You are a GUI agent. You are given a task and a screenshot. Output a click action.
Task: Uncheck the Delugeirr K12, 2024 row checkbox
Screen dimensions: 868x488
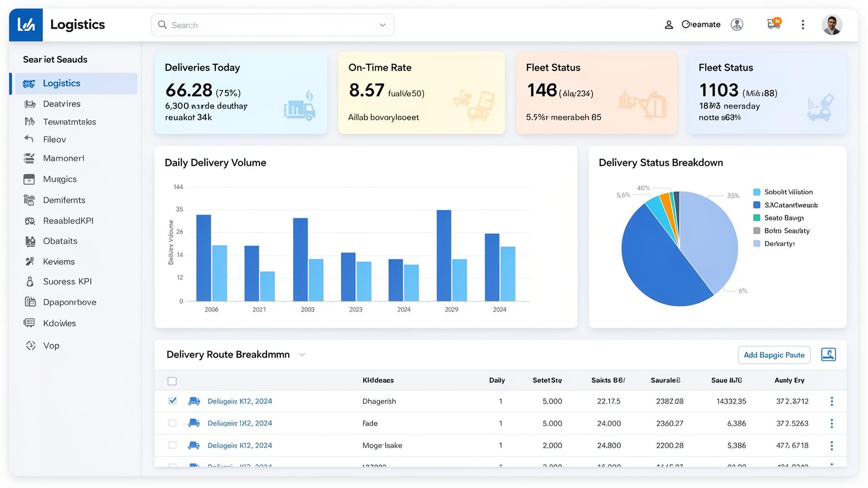[172, 401]
